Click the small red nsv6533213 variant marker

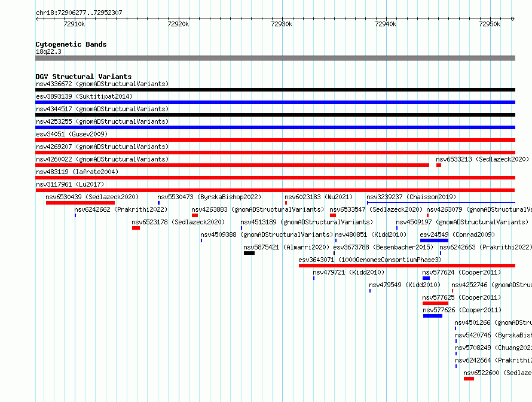[x=439, y=165]
